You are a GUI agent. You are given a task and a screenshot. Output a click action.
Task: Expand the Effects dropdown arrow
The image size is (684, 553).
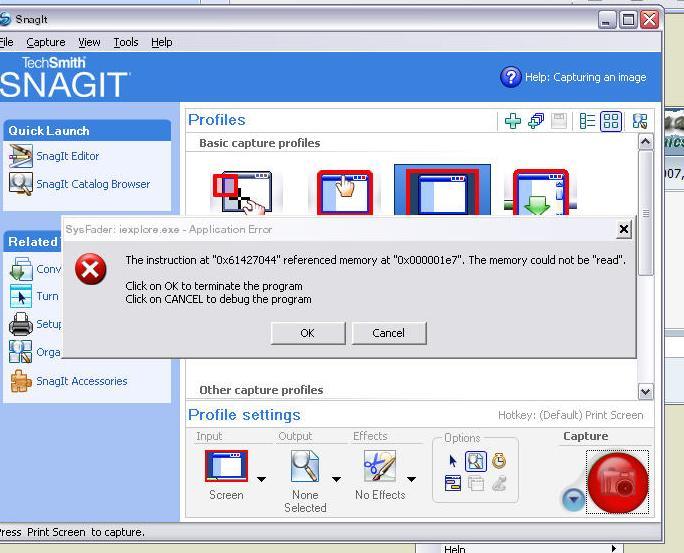pos(411,479)
